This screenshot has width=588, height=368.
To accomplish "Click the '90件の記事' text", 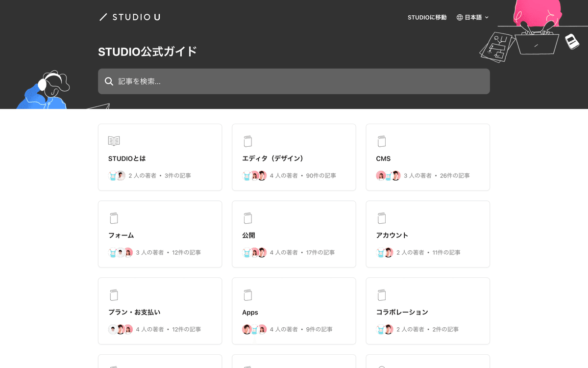I will 321,176.
